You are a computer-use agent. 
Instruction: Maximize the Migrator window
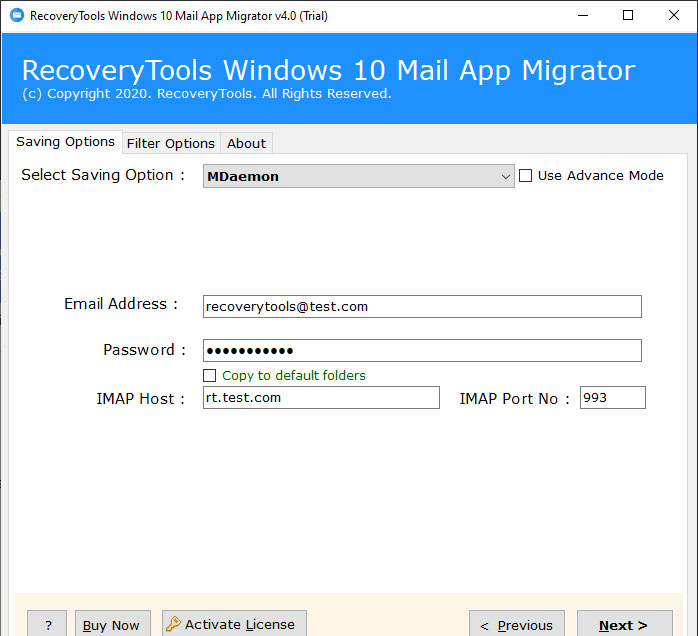(x=628, y=16)
